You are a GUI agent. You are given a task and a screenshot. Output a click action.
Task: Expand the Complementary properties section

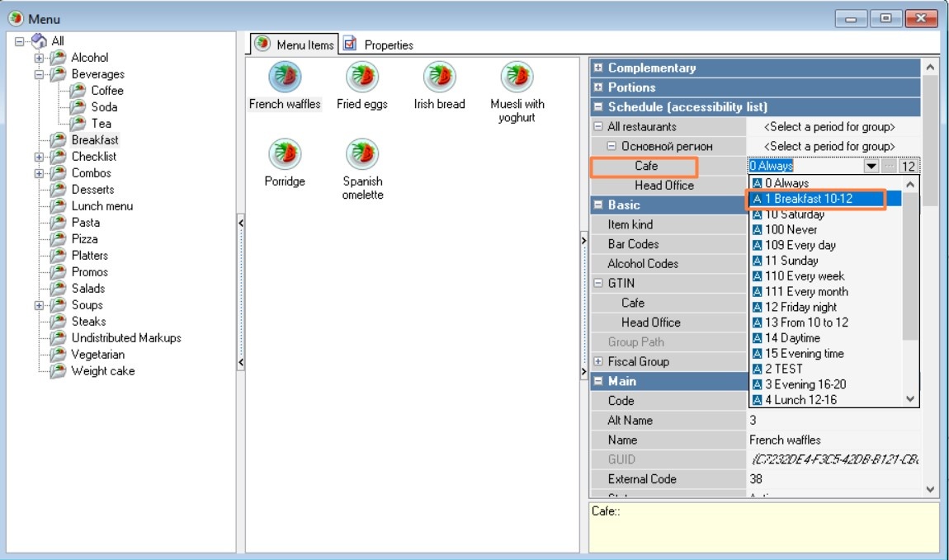598,68
